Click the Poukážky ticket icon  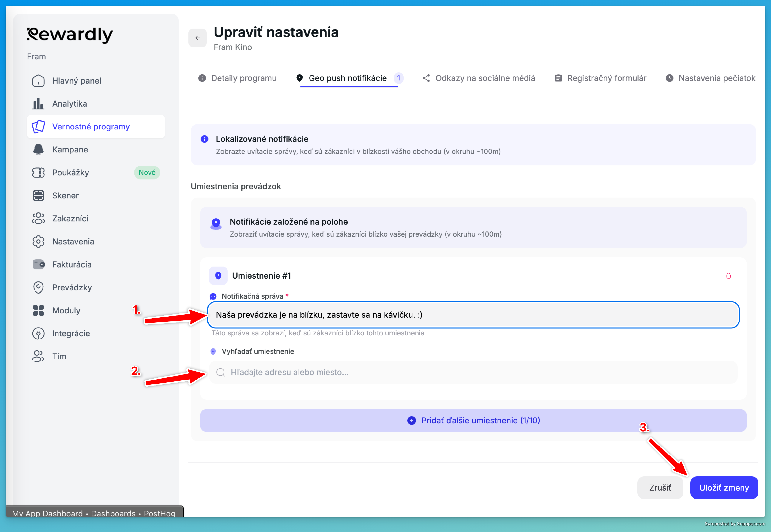38,173
